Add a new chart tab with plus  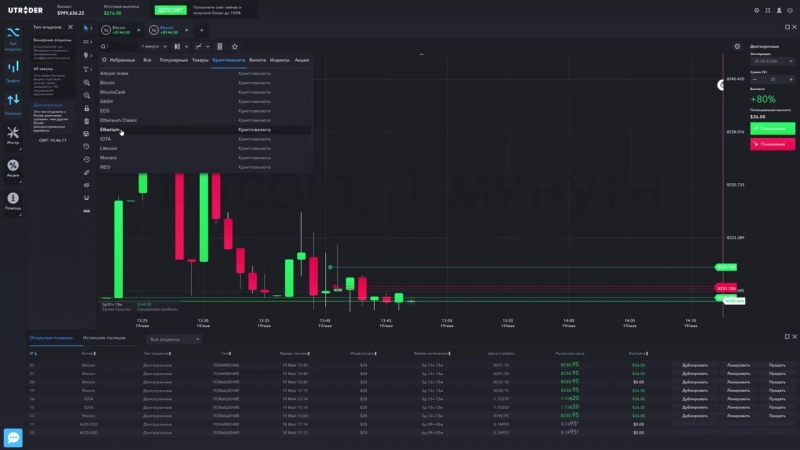[x=202, y=30]
